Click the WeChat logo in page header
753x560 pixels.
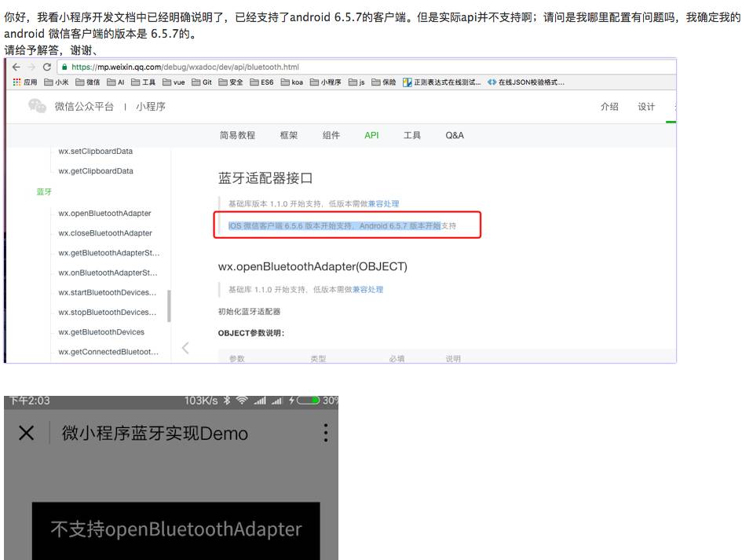tap(37, 106)
